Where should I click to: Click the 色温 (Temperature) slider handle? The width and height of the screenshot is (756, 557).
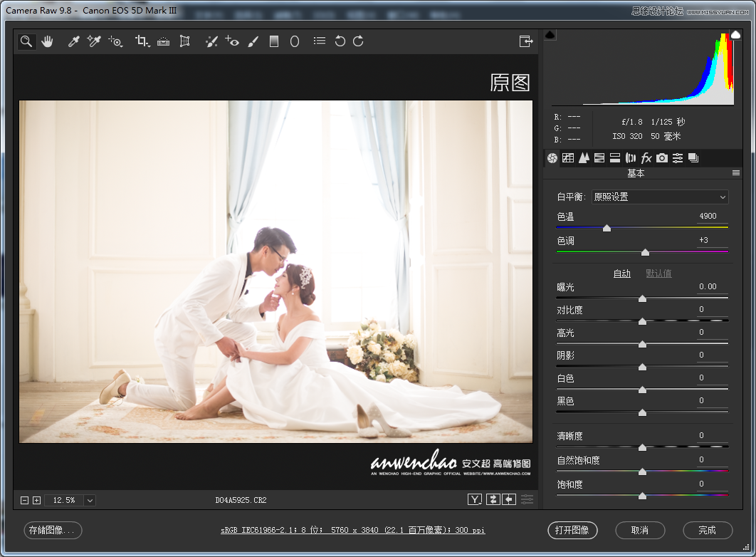point(607,228)
